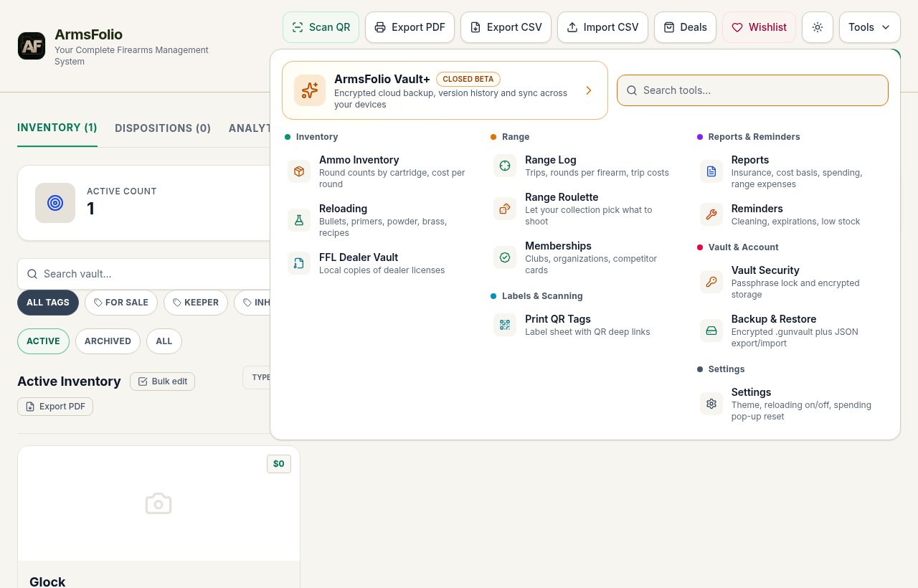Click the Print QR Tags icon
918x588 pixels.
505,325
